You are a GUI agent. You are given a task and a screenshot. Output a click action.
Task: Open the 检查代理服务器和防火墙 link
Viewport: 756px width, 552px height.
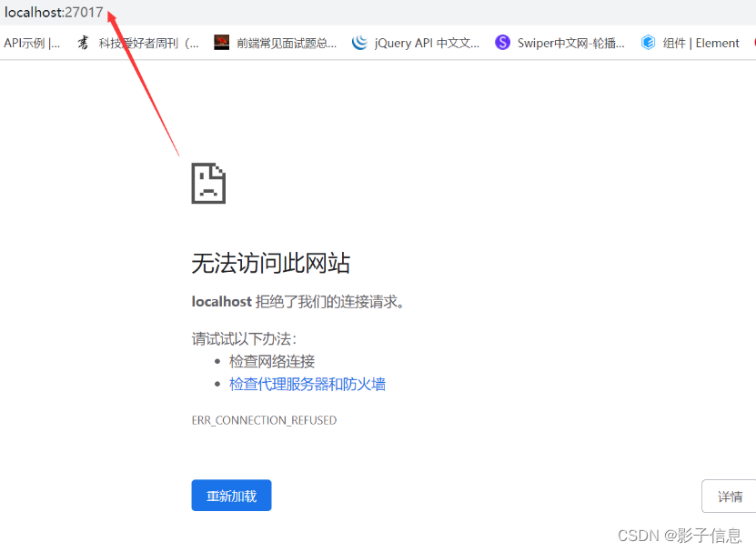tap(307, 384)
